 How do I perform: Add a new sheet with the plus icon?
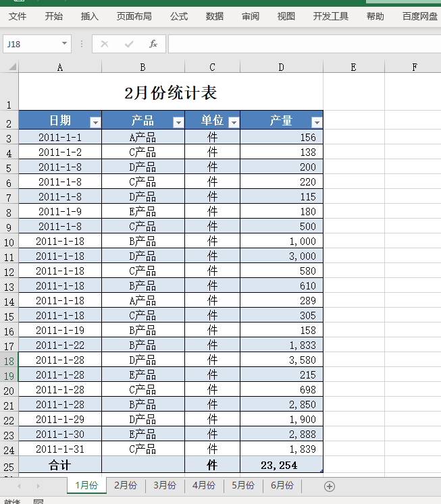[330, 486]
